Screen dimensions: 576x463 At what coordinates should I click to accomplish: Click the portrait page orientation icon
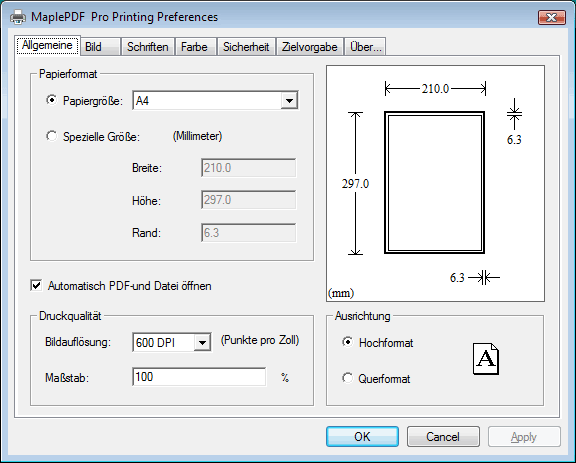486,359
